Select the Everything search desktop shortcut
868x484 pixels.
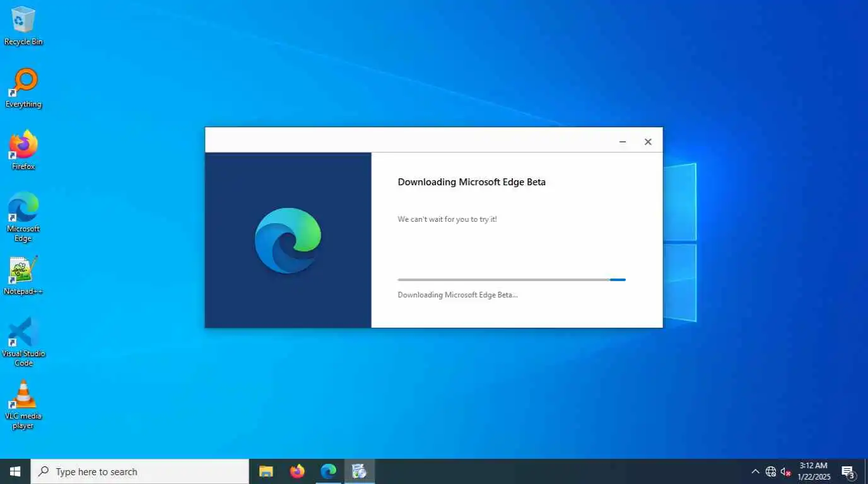(x=23, y=88)
